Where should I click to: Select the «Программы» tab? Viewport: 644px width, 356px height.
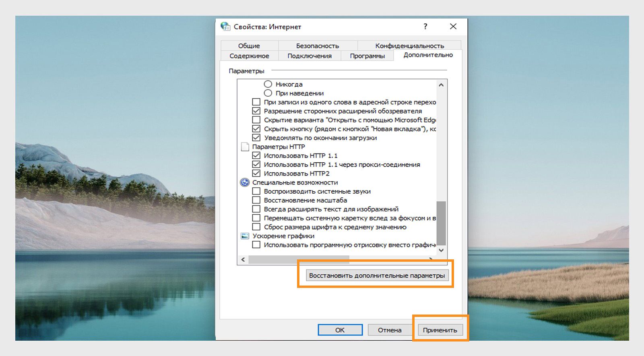pos(367,56)
